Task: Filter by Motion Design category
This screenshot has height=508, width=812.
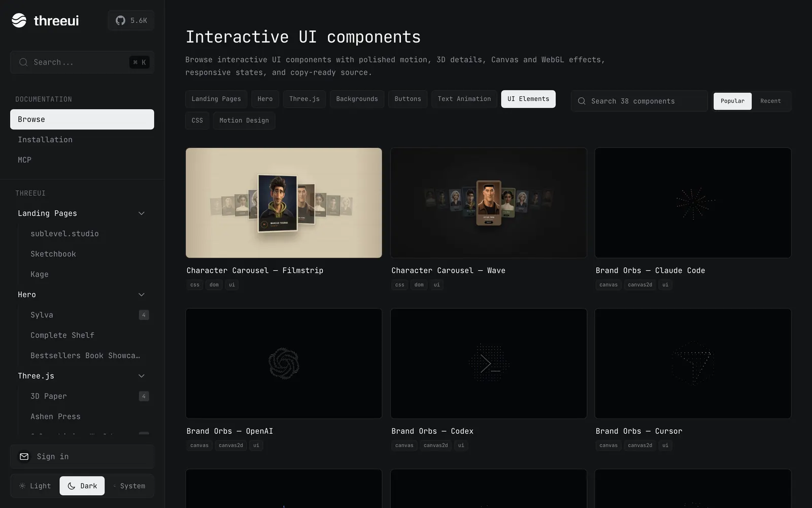Action: pyautogui.click(x=244, y=120)
